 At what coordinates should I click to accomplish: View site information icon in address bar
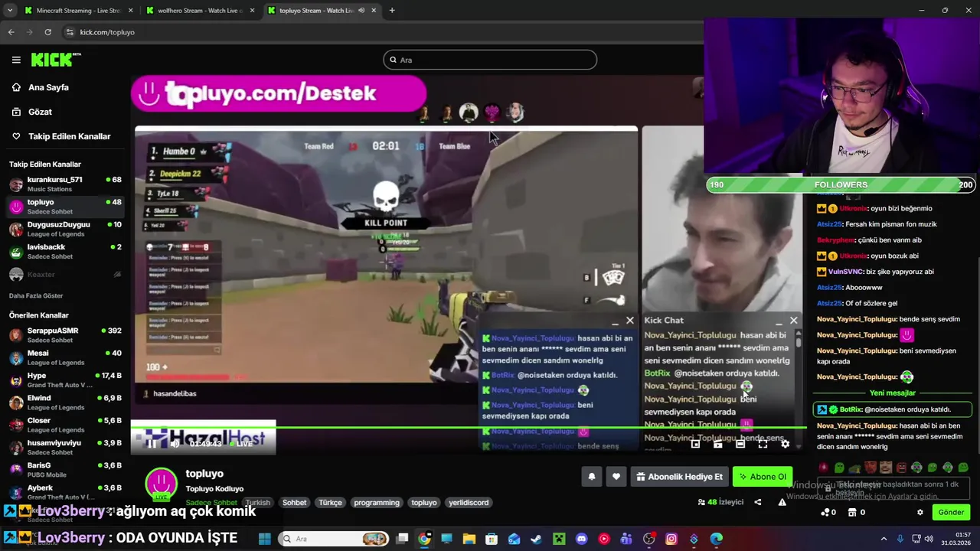point(70,32)
